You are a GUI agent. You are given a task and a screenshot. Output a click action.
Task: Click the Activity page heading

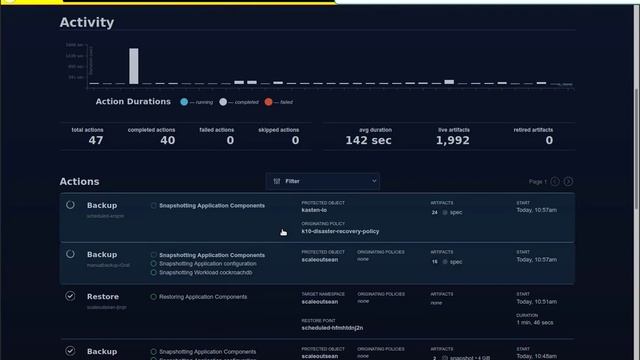[87, 22]
